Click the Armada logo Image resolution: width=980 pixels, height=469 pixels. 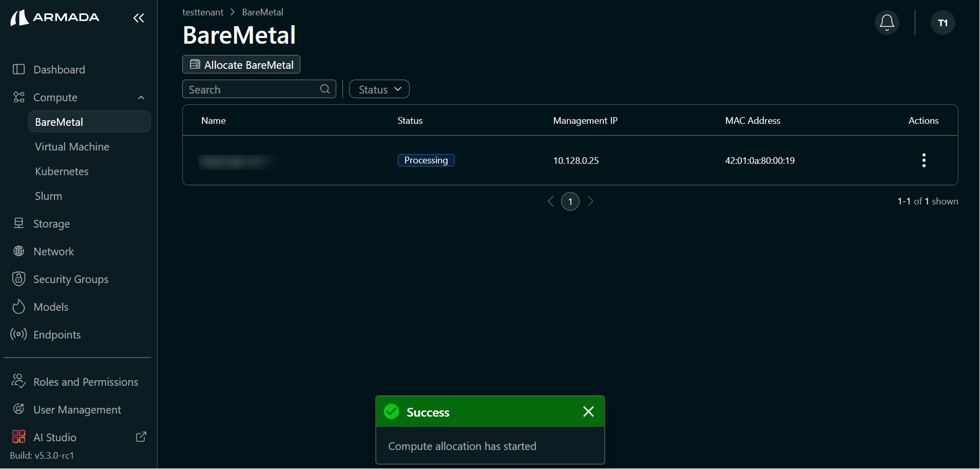[55, 17]
